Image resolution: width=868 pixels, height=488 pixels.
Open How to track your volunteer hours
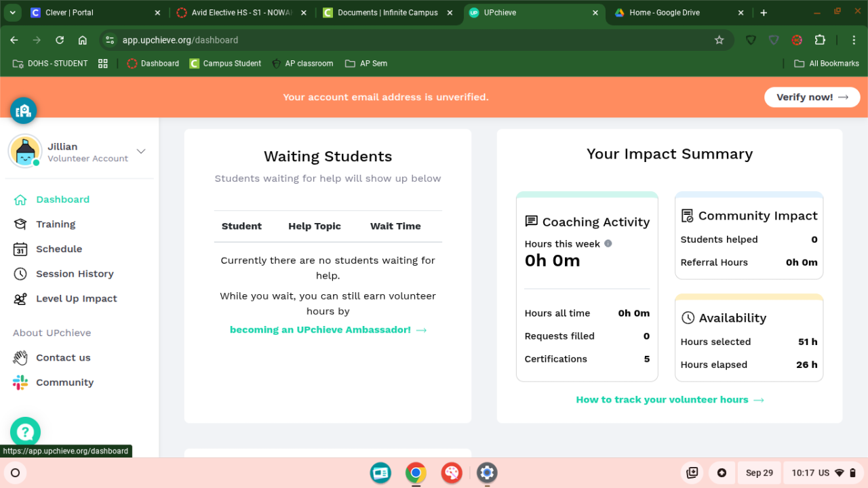tap(670, 400)
